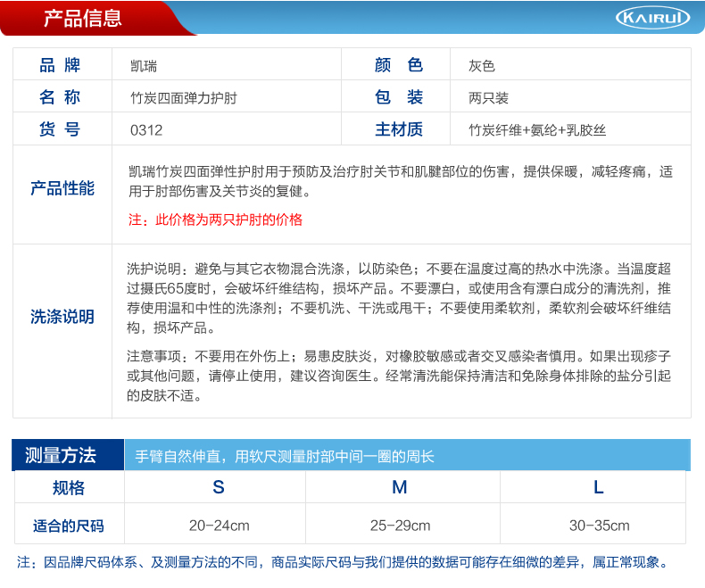Click the 产品性能 row label
The height and width of the screenshot is (588, 705).
(x=62, y=188)
